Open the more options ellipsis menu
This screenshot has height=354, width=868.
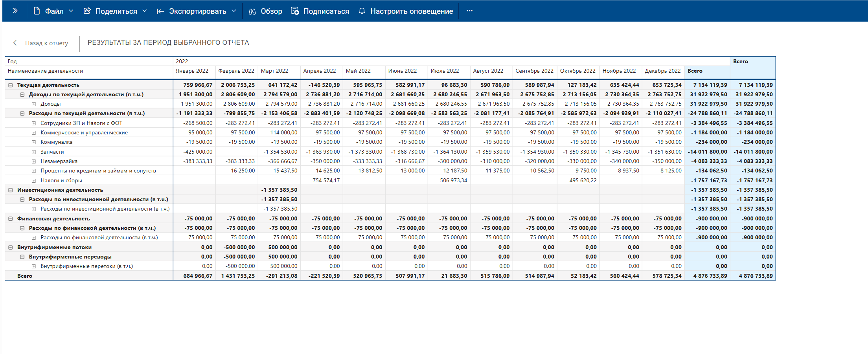[469, 11]
